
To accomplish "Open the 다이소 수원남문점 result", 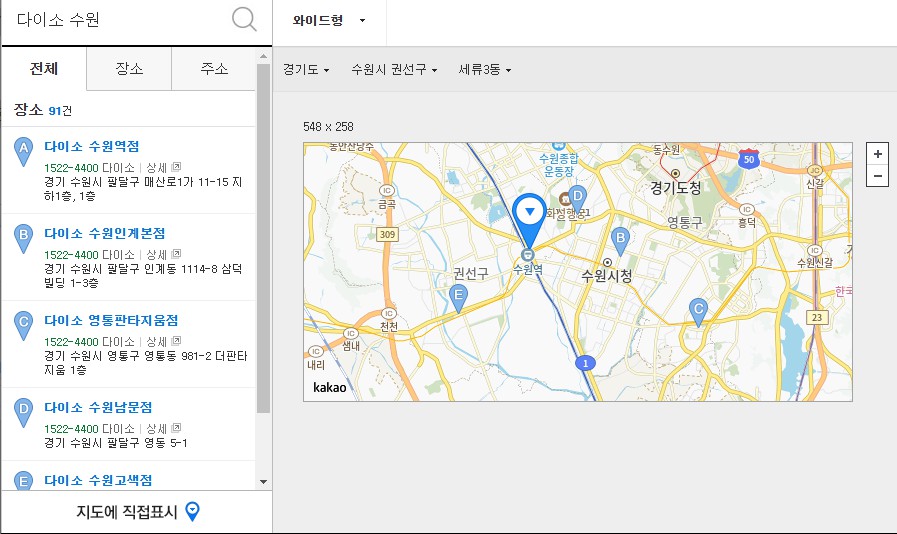I will tap(98, 408).
